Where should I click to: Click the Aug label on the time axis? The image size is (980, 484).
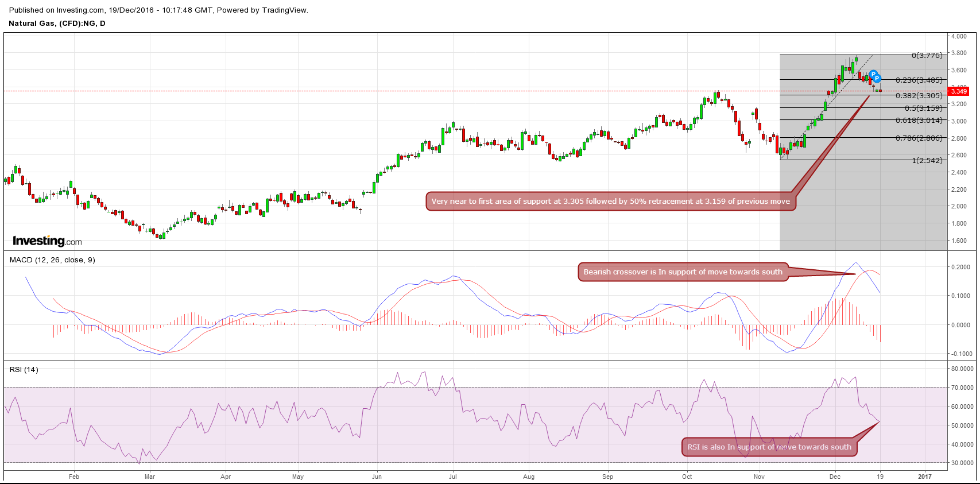click(x=529, y=477)
